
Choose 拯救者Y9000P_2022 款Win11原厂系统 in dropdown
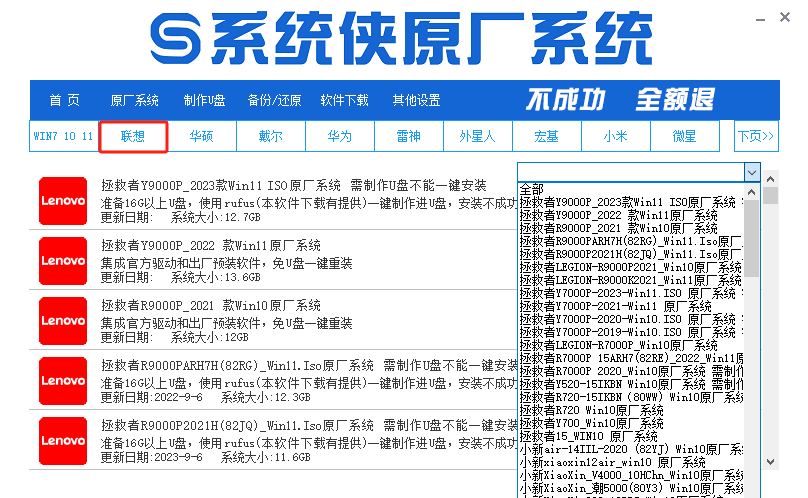click(631, 215)
